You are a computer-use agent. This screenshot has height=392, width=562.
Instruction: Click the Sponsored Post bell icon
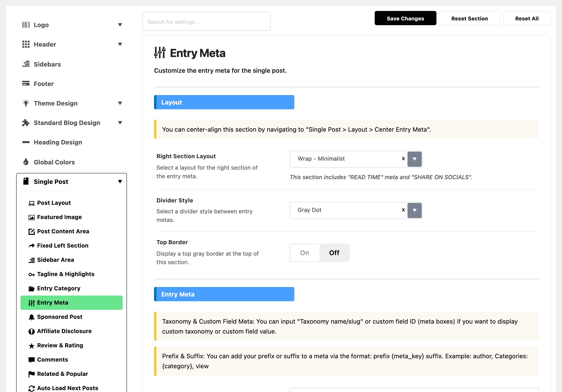click(32, 317)
